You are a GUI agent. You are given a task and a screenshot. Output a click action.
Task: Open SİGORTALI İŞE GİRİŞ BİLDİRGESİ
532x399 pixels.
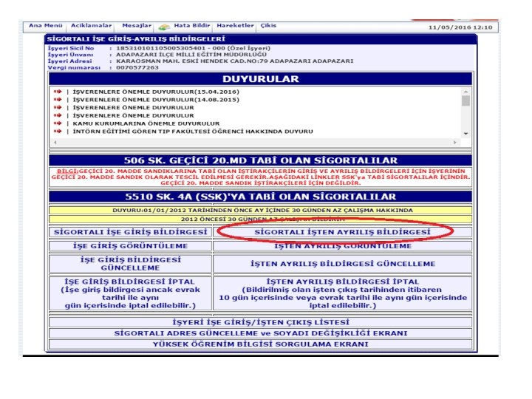tap(131, 232)
